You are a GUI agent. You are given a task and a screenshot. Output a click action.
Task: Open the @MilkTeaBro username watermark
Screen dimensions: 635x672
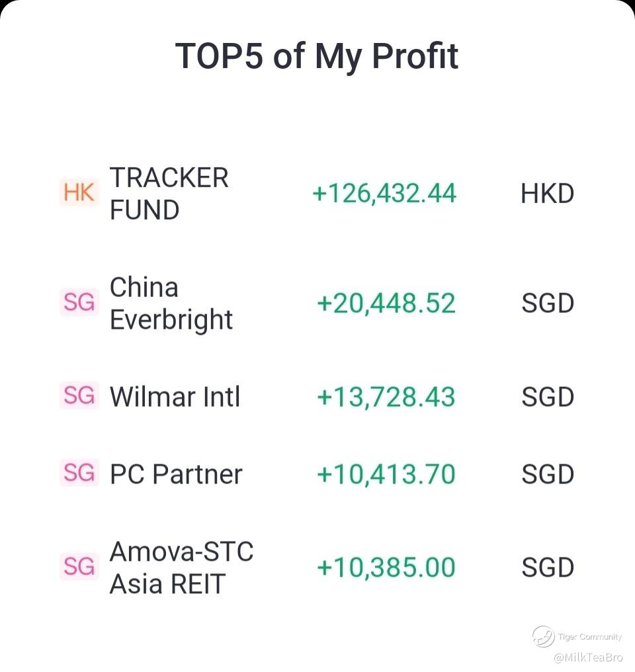[x=588, y=657]
